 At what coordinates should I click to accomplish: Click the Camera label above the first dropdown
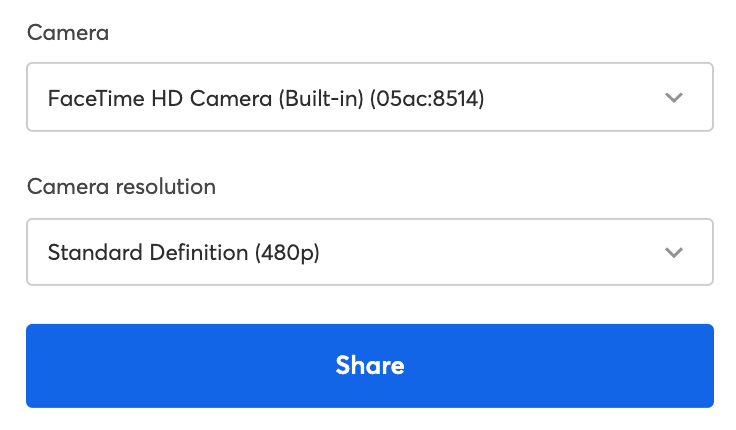(68, 33)
